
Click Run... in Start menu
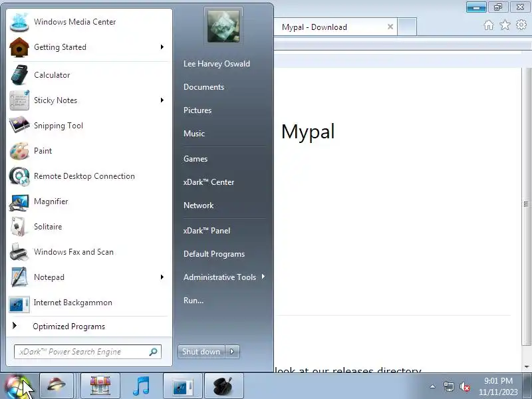[194, 301]
